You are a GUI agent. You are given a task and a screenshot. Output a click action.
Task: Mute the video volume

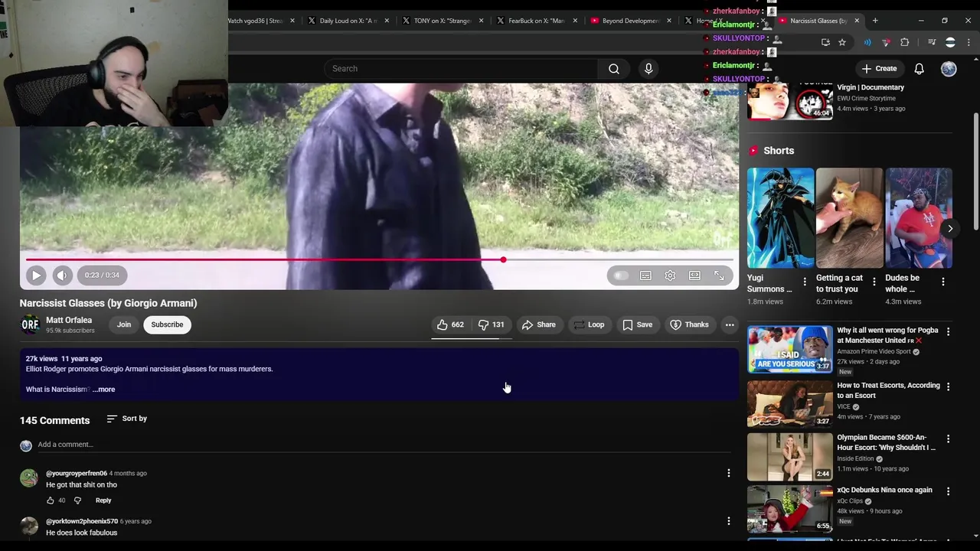(x=62, y=275)
